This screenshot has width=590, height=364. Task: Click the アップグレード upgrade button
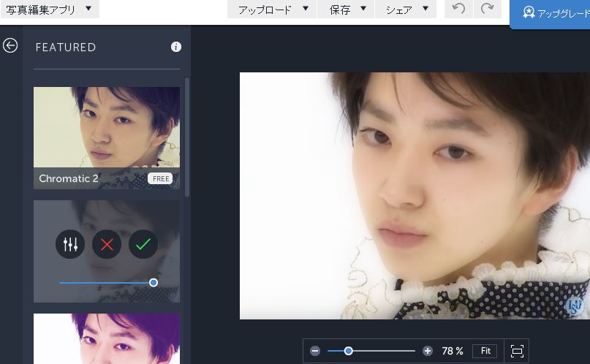click(550, 14)
